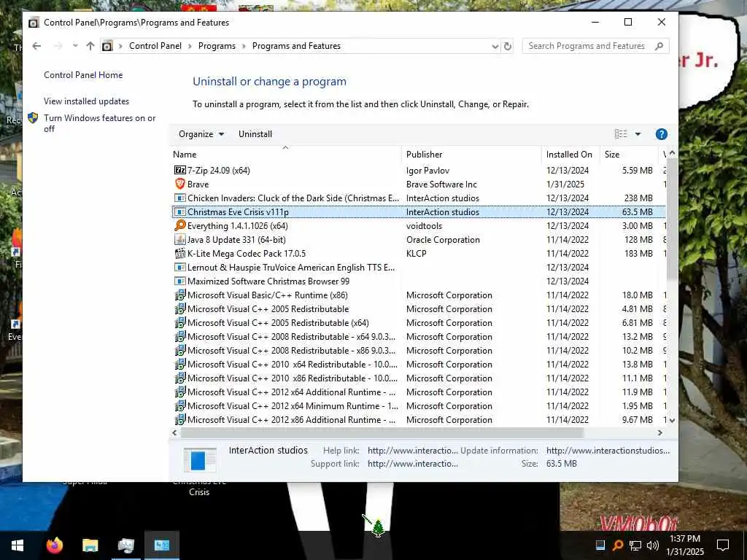Click the horizontal scrollbar thumb
The image size is (747, 560).
click(382, 433)
